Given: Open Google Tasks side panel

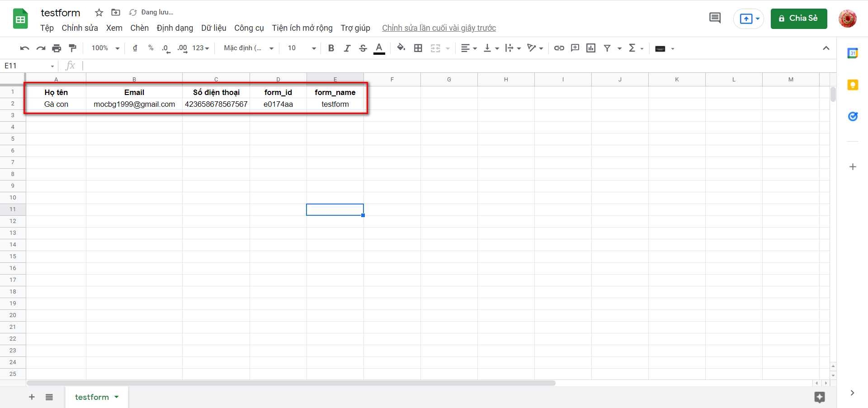Looking at the screenshot, I should tap(853, 117).
